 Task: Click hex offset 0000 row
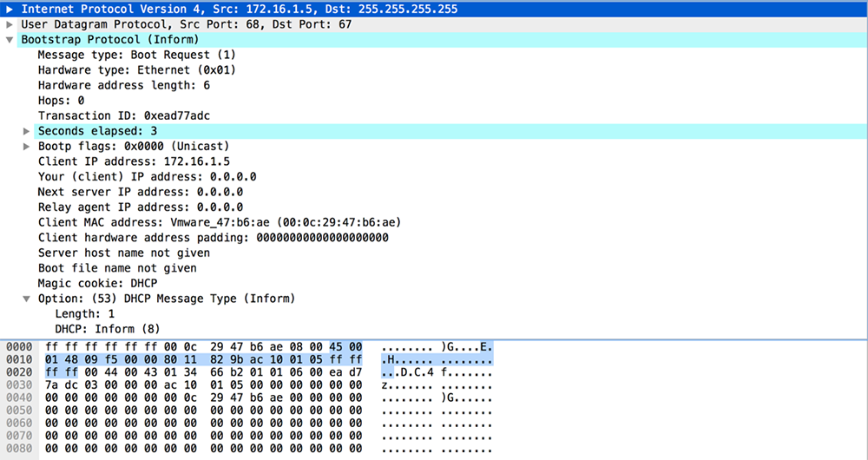pyautogui.click(x=19, y=347)
